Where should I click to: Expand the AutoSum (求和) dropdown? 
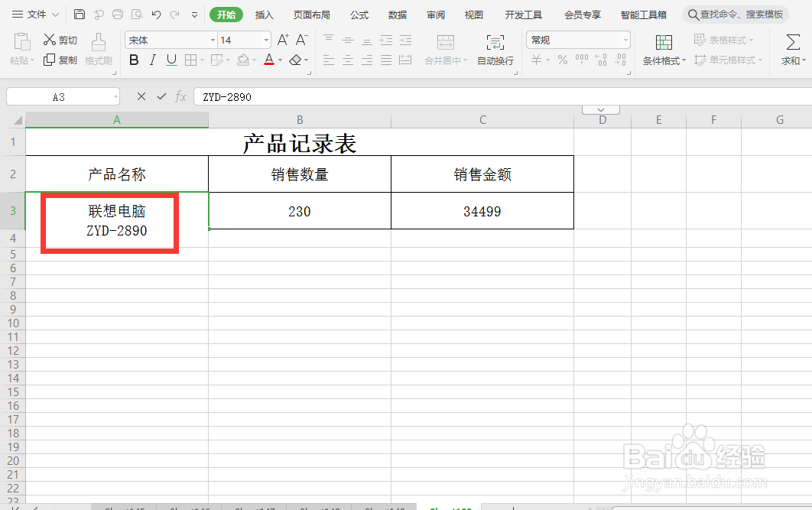(x=803, y=61)
